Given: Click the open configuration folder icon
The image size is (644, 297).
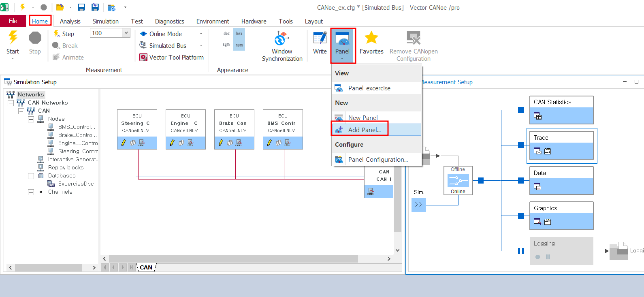Looking at the screenshot, I should coord(60,7).
